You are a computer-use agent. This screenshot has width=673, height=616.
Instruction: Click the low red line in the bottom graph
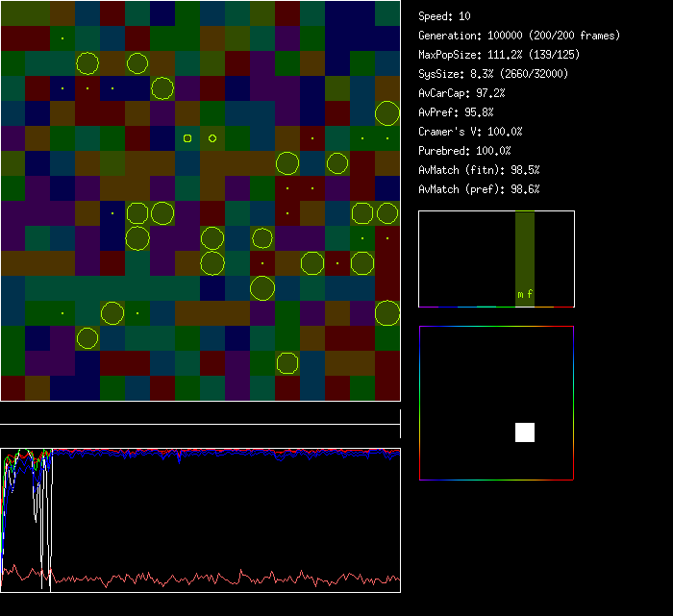tap(221, 579)
